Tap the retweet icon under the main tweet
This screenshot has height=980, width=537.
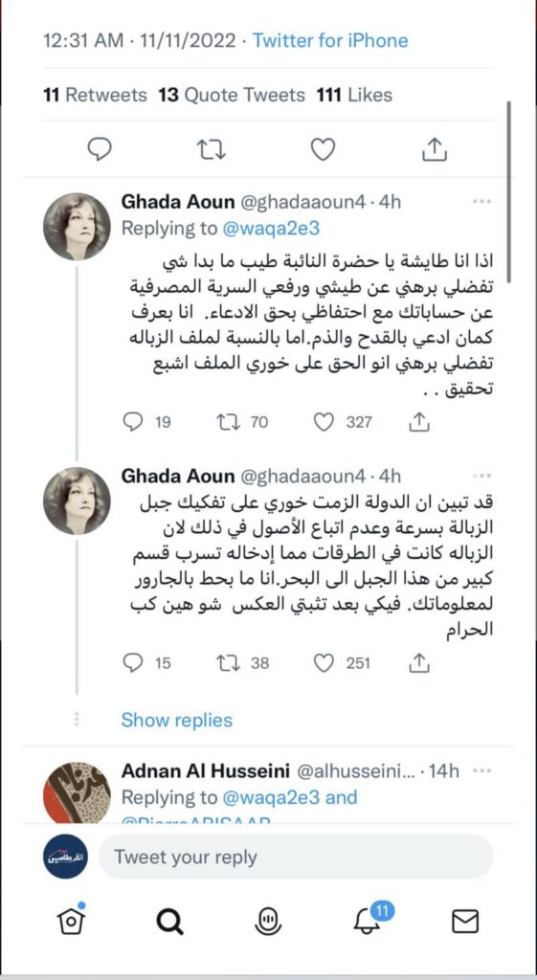[212, 149]
